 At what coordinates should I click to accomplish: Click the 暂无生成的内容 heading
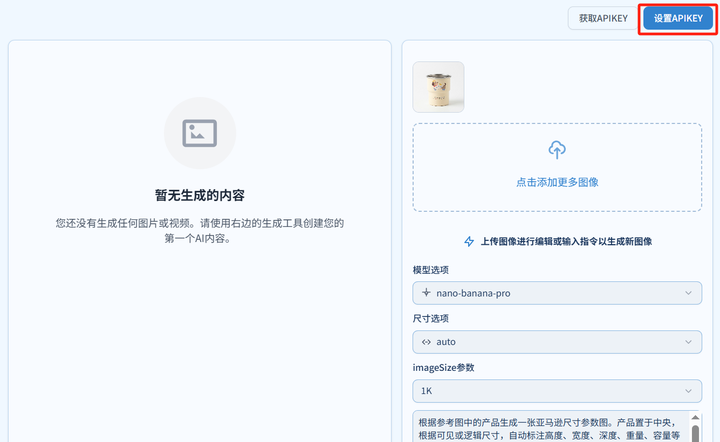click(199, 194)
